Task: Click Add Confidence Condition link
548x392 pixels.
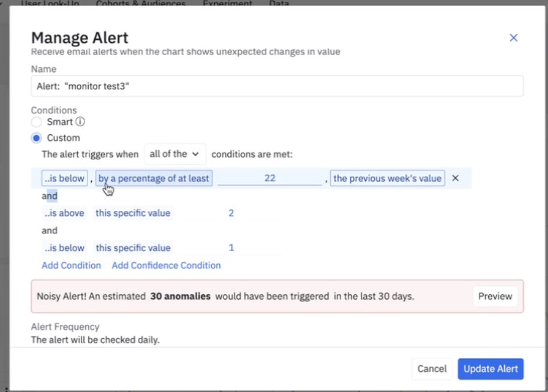Action: click(166, 265)
